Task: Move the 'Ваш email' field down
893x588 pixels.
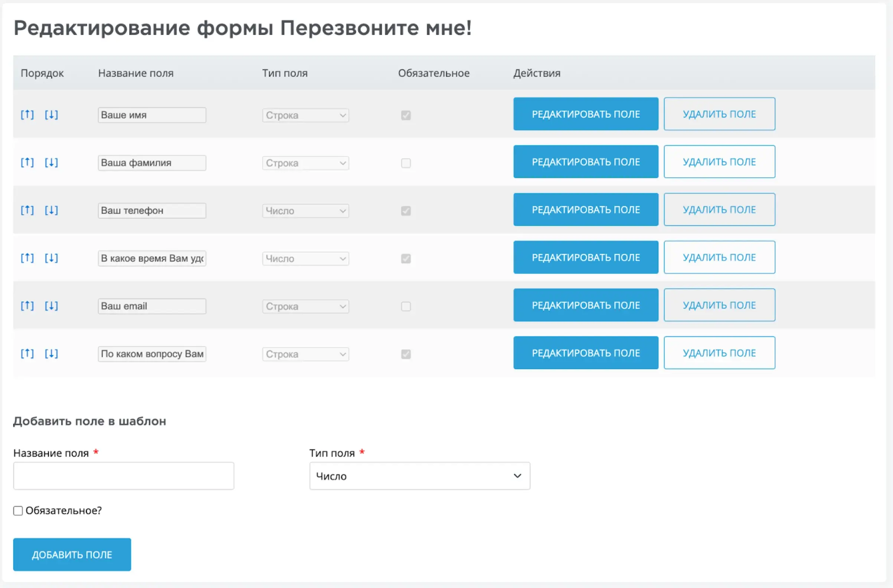Action: point(51,306)
